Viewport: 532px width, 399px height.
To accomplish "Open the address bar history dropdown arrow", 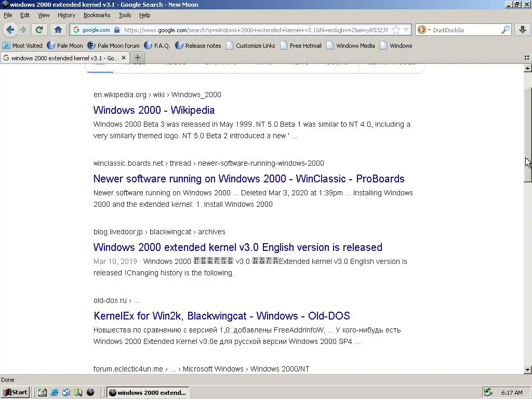I will coord(406,30).
